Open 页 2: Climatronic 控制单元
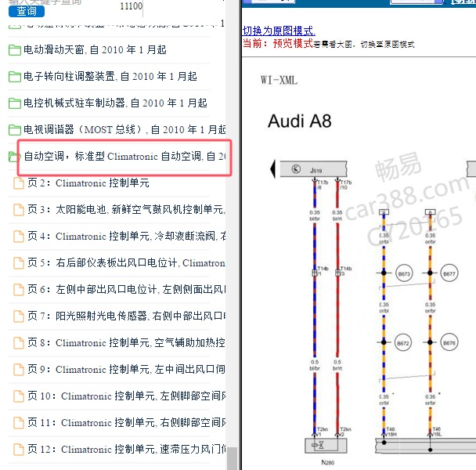This screenshot has height=470, width=476. click(88, 183)
